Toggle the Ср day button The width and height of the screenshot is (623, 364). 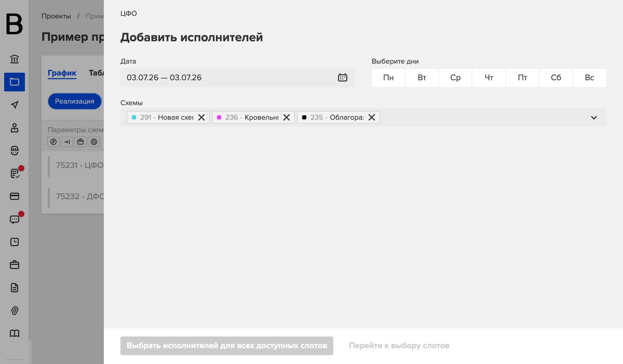coord(455,78)
